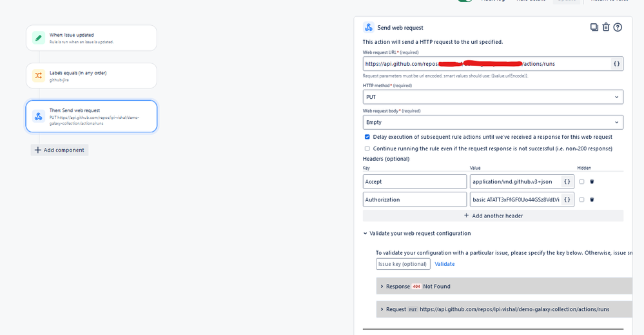The width and height of the screenshot is (644, 335).
Task: Select the When: Issue updated trigger
Action: point(91,38)
